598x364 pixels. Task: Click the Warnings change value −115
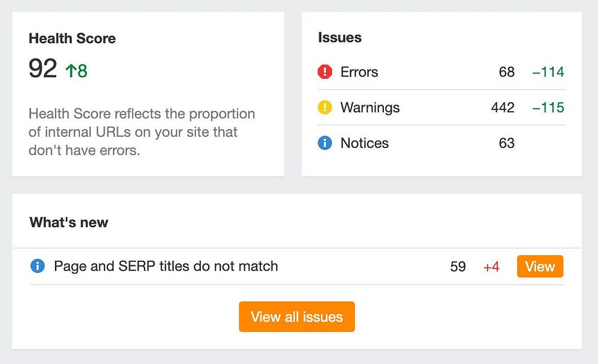548,108
